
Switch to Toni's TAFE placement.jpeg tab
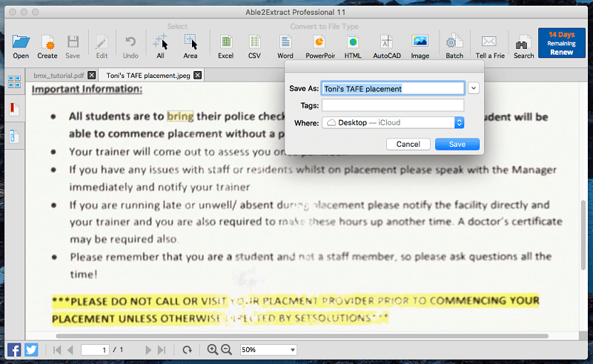(148, 76)
